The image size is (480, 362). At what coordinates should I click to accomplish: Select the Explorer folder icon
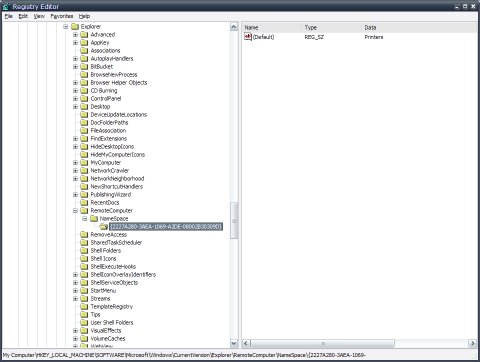[x=75, y=27]
